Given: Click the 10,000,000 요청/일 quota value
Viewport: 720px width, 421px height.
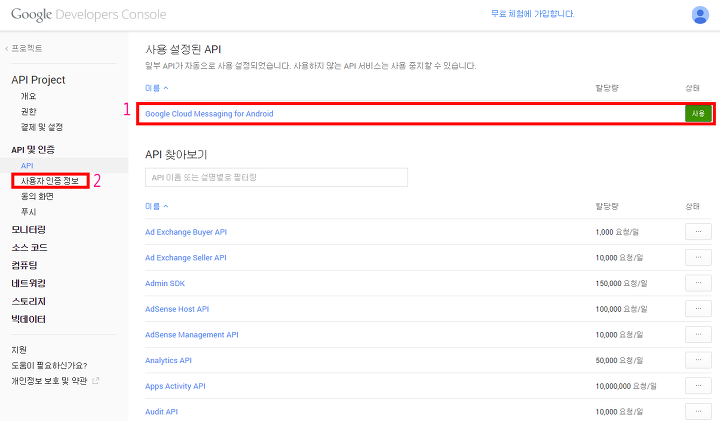Looking at the screenshot, I should pyautogui.click(x=626, y=386).
